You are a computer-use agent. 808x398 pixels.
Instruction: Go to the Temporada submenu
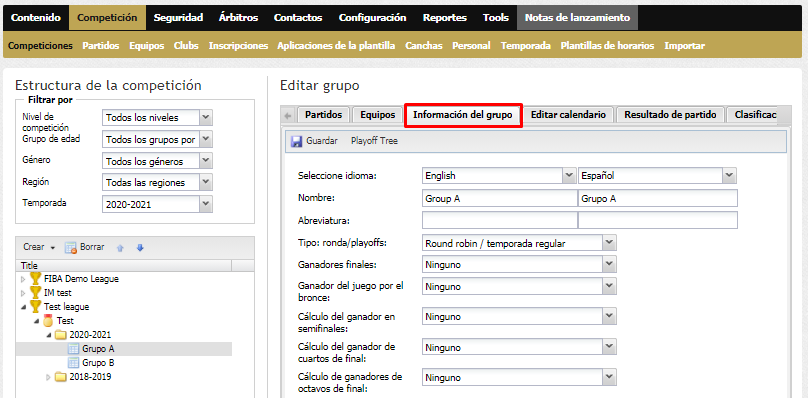point(526,45)
